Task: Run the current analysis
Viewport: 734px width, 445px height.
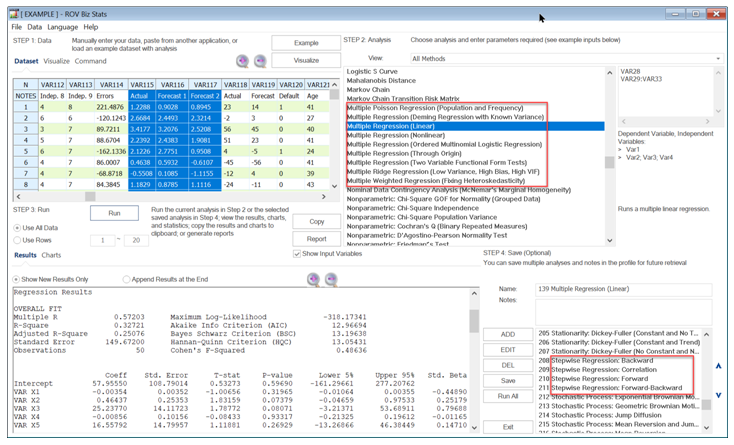Action: (x=114, y=213)
